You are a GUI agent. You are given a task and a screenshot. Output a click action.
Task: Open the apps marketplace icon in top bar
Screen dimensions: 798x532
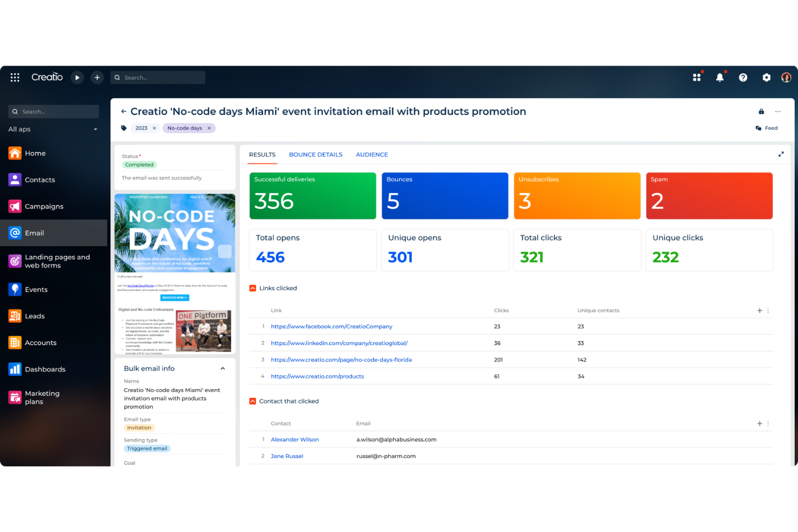(697, 78)
